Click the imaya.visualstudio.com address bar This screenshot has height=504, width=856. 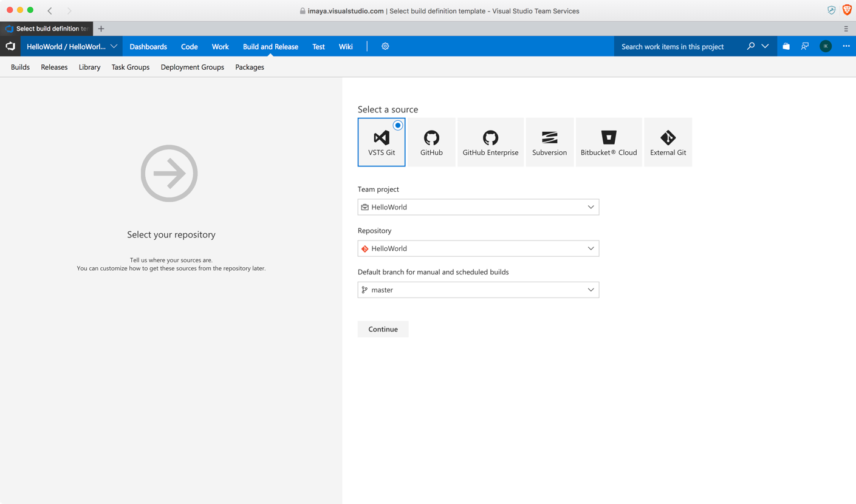tap(440, 11)
